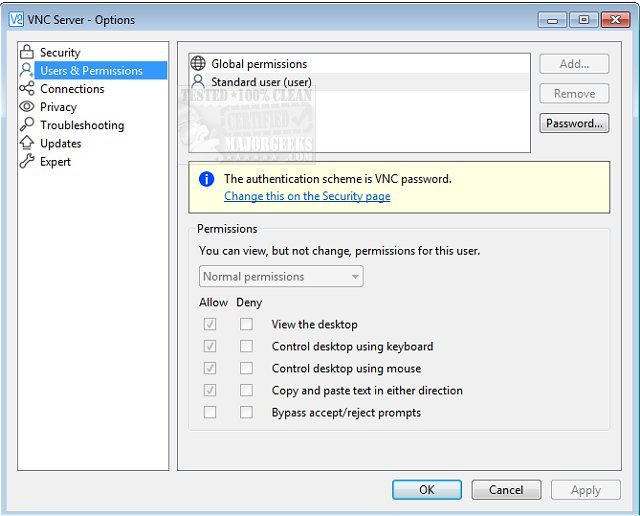Cancel the VNC Server options dialog
This screenshot has height=516, width=640.
pos(505,490)
